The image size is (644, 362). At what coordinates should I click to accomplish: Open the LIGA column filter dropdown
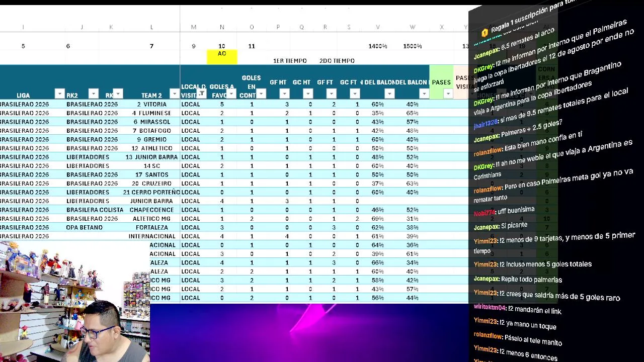tap(60, 94)
